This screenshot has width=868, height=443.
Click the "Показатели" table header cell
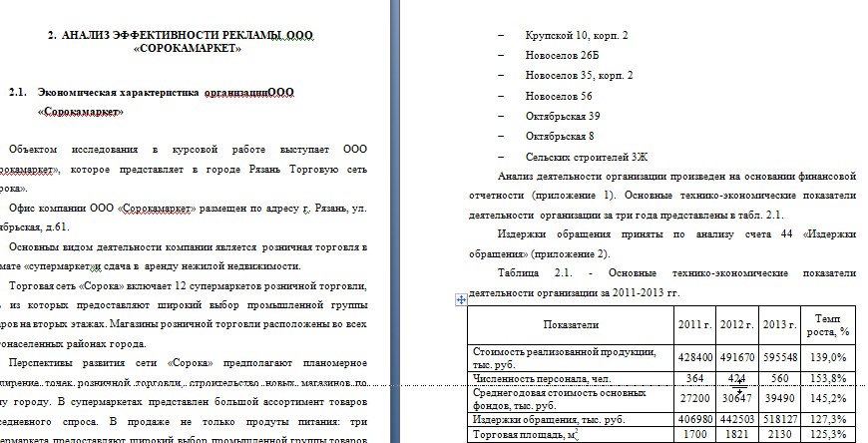571,324
